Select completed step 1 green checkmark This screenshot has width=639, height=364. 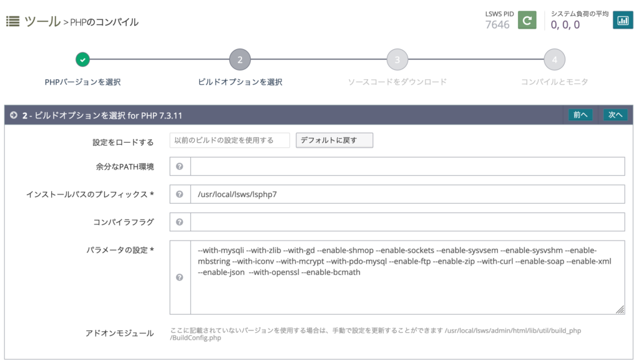tap(83, 60)
